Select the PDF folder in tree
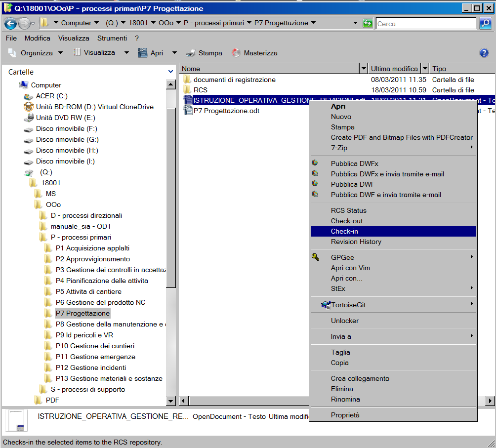 [52, 400]
